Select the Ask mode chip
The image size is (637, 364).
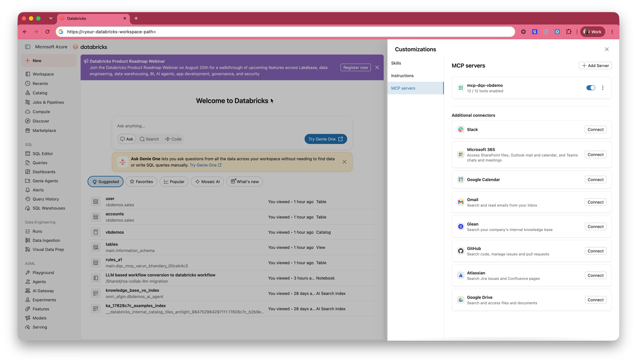126,139
